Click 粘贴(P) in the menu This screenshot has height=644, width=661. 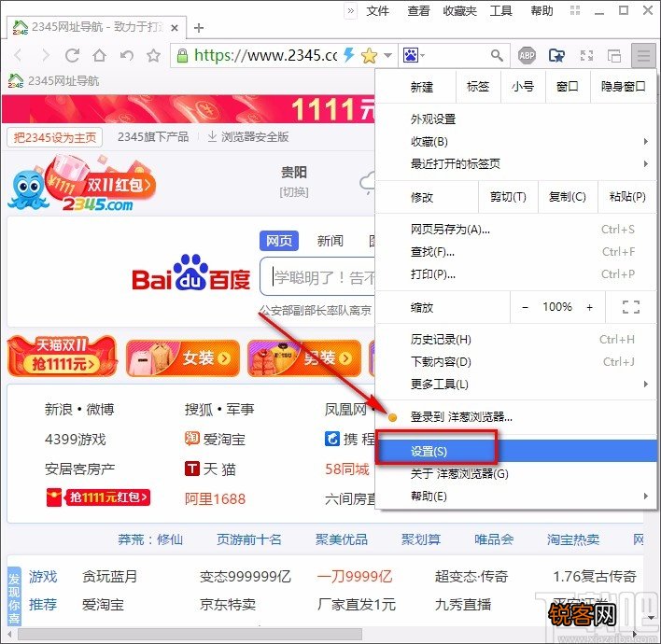point(627,197)
